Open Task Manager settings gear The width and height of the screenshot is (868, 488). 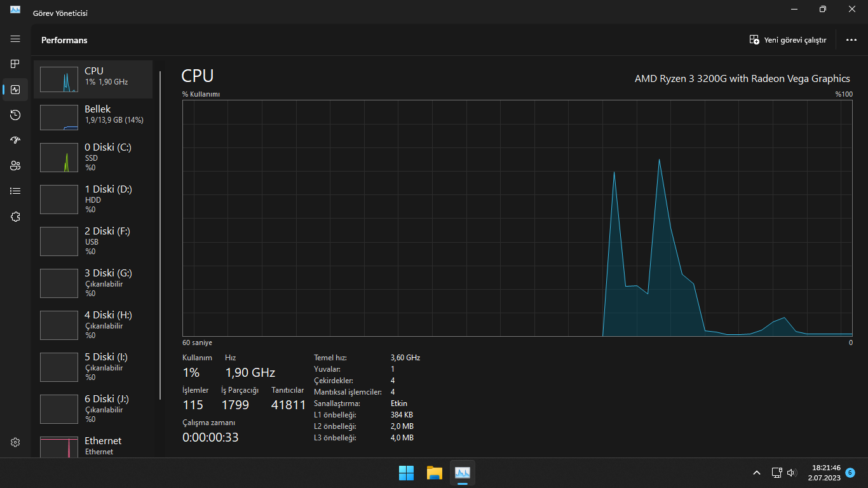point(15,442)
